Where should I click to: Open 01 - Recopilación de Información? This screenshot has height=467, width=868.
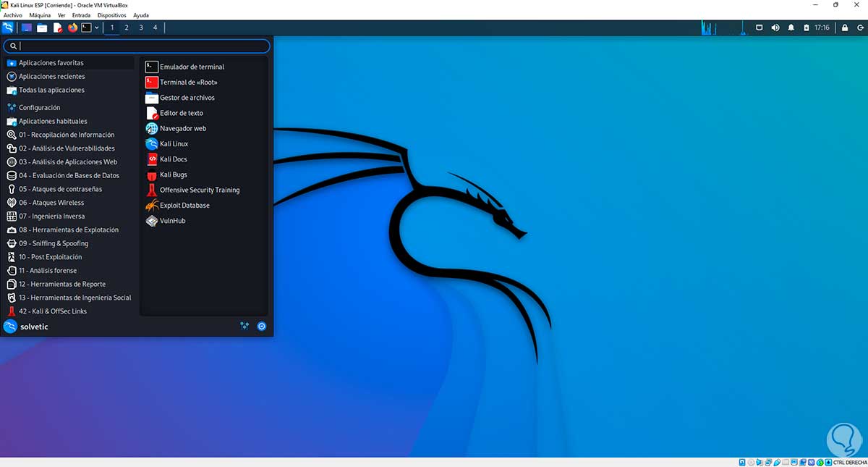pos(69,135)
